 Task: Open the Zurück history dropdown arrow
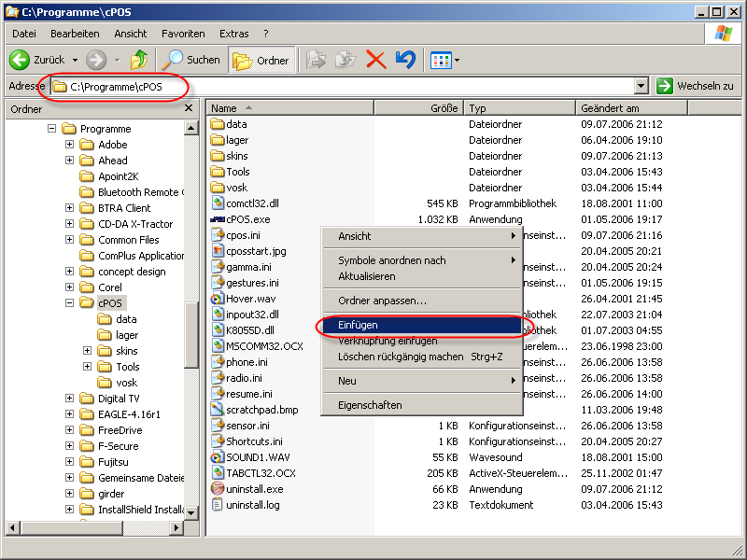click(x=75, y=60)
